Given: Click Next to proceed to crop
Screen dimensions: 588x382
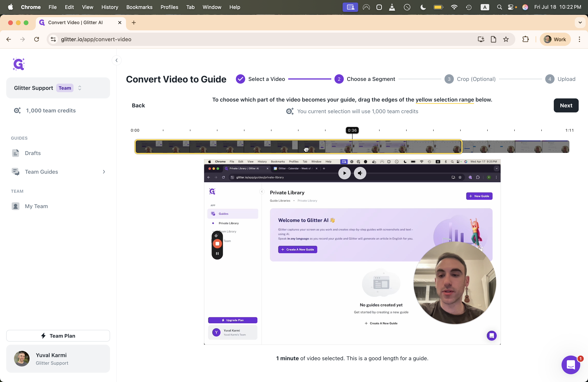Looking at the screenshot, I should 566,105.
